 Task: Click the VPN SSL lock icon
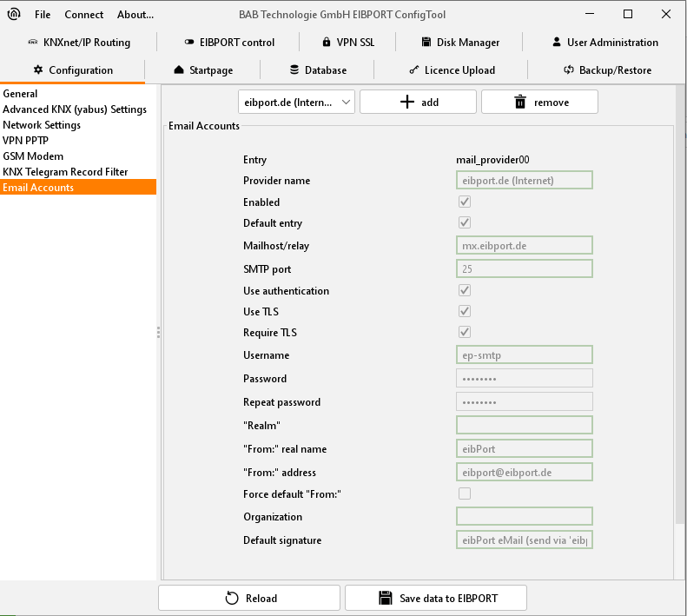(x=327, y=43)
